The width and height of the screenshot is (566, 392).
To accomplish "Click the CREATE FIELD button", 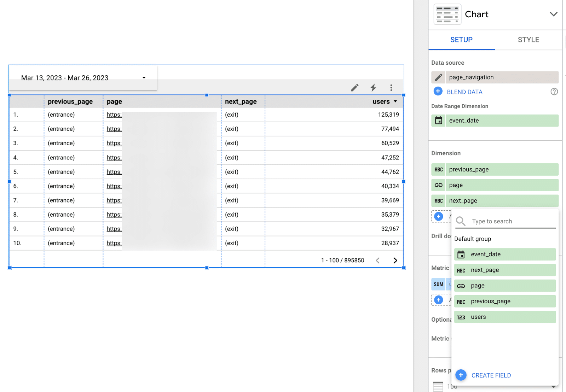I will click(x=491, y=375).
